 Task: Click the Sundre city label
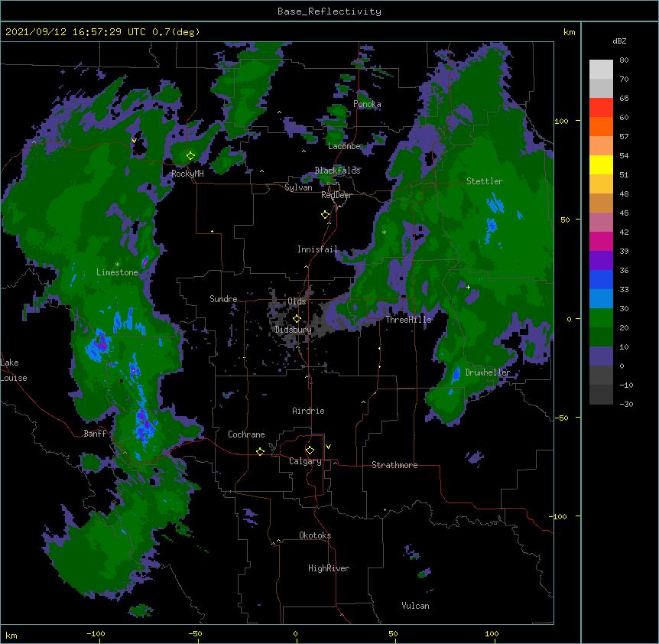223,299
